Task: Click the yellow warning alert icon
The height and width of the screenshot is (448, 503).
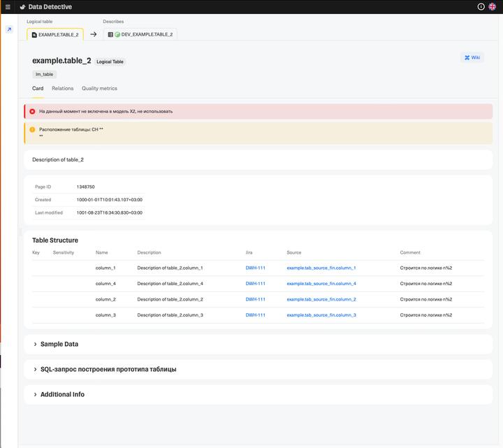Action: point(32,130)
